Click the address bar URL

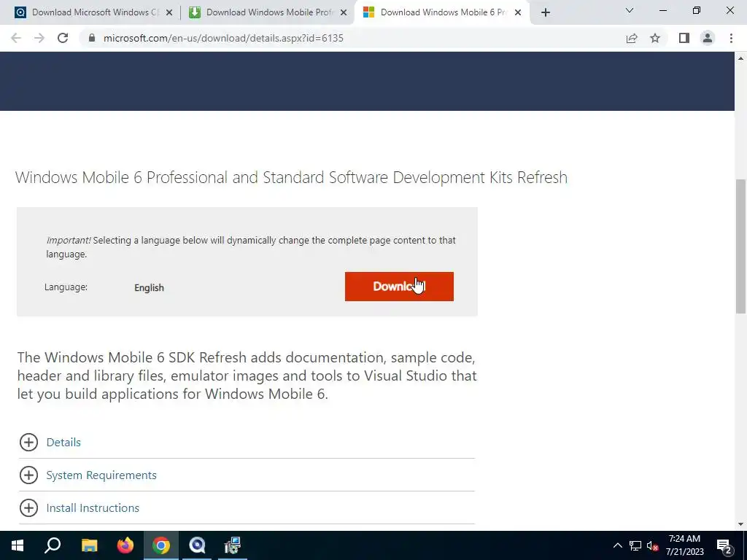[223, 38]
